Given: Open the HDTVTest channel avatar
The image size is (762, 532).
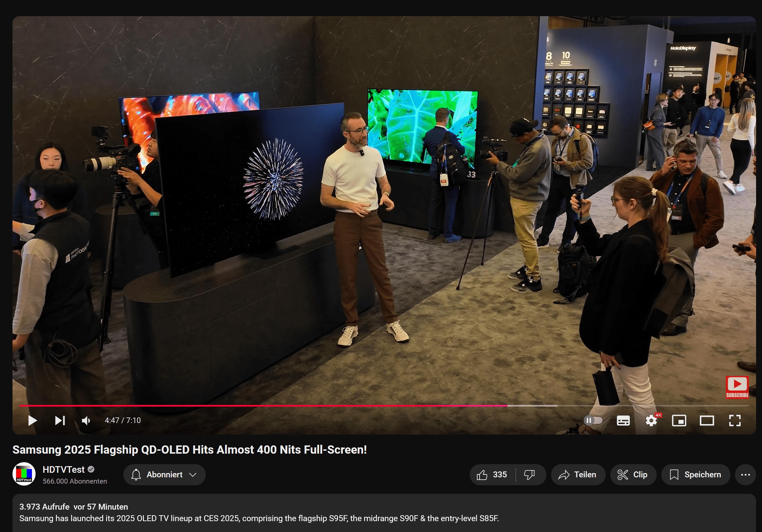Looking at the screenshot, I should (x=24, y=474).
